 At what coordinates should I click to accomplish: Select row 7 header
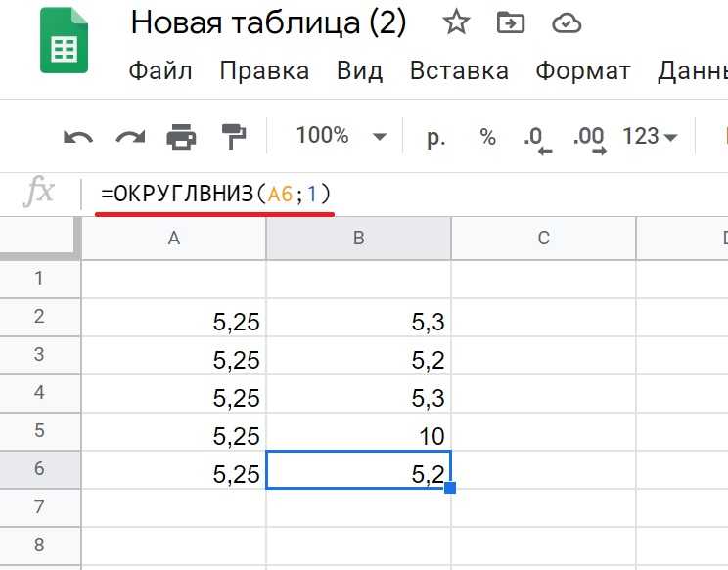click(39, 506)
